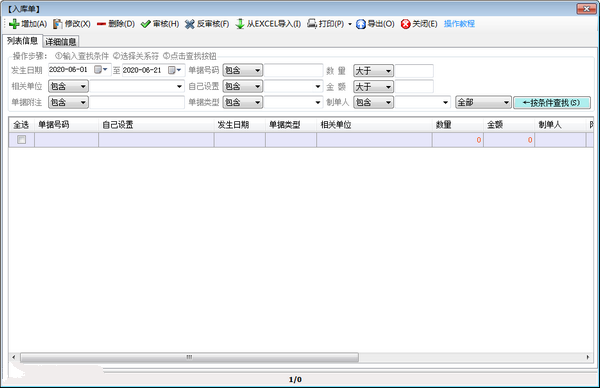Sort by the 自己设置 column header
The image size is (600, 388).
(156, 125)
